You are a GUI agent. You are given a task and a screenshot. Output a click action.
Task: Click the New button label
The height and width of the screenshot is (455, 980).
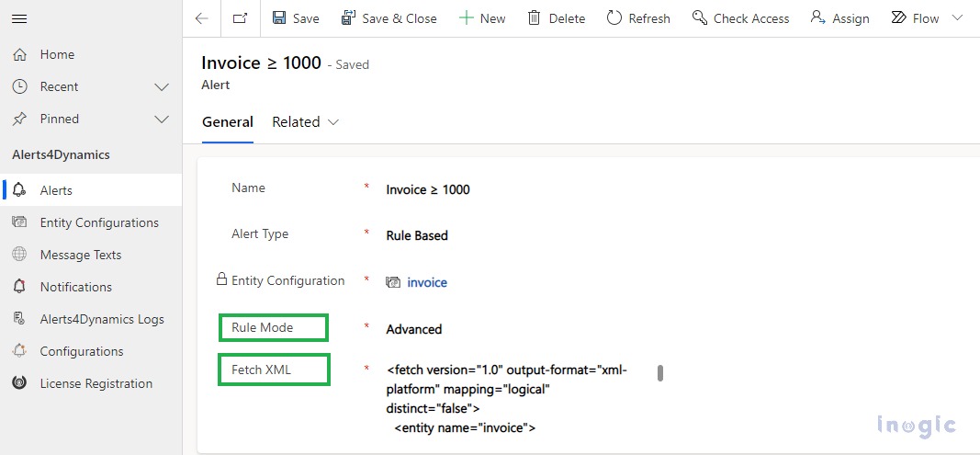coord(492,18)
